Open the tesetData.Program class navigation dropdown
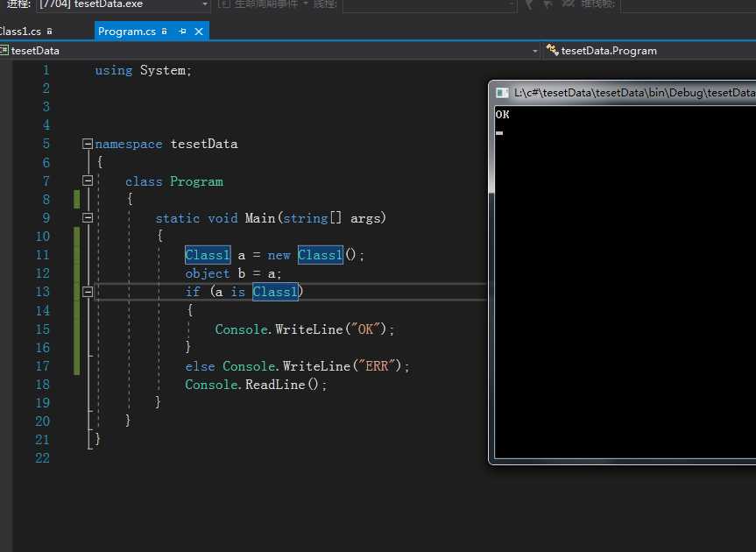Viewport: 756px width, 552px height. point(648,51)
